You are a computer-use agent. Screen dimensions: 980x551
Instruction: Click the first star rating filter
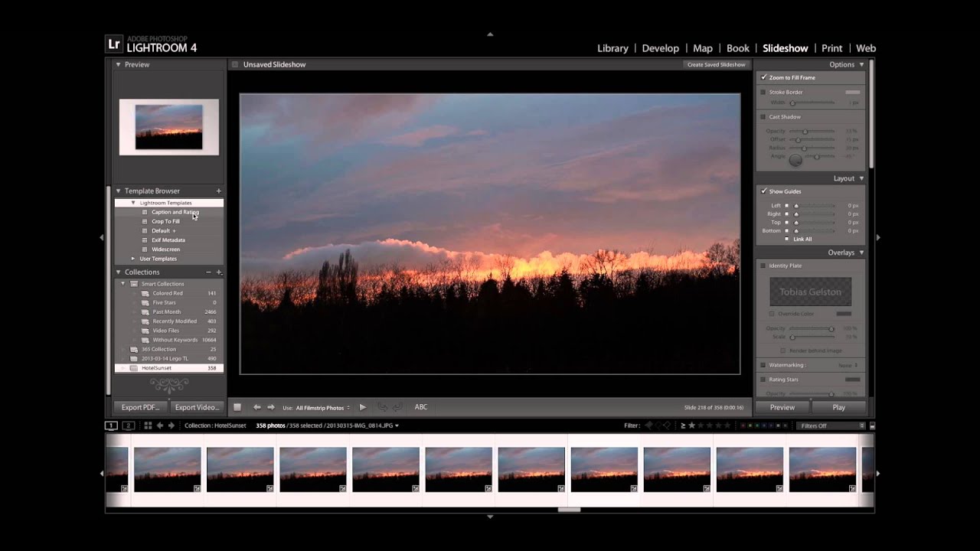coord(692,425)
